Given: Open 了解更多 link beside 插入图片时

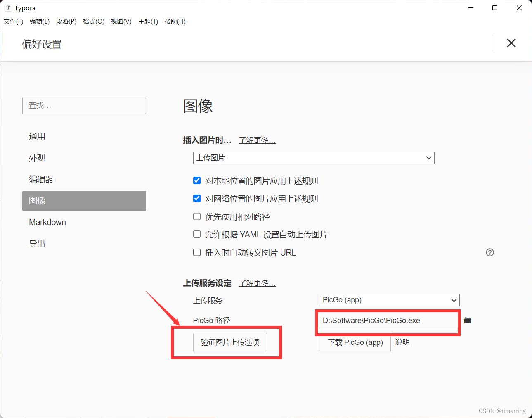Looking at the screenshot, I should click(257, 140).
